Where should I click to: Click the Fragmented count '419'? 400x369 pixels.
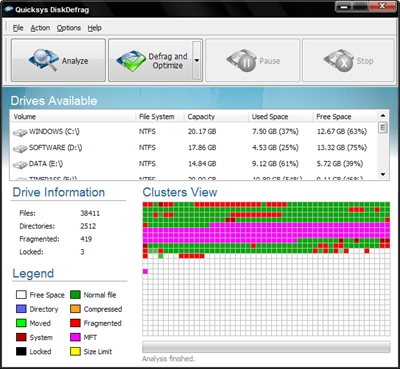coord(86,239)
